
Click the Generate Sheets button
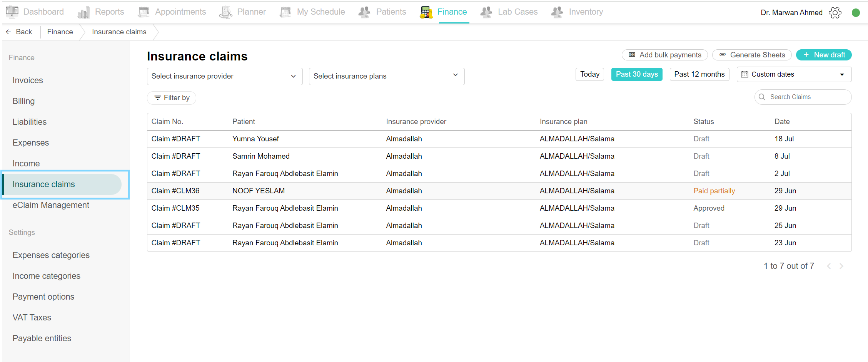pos(751,55)
